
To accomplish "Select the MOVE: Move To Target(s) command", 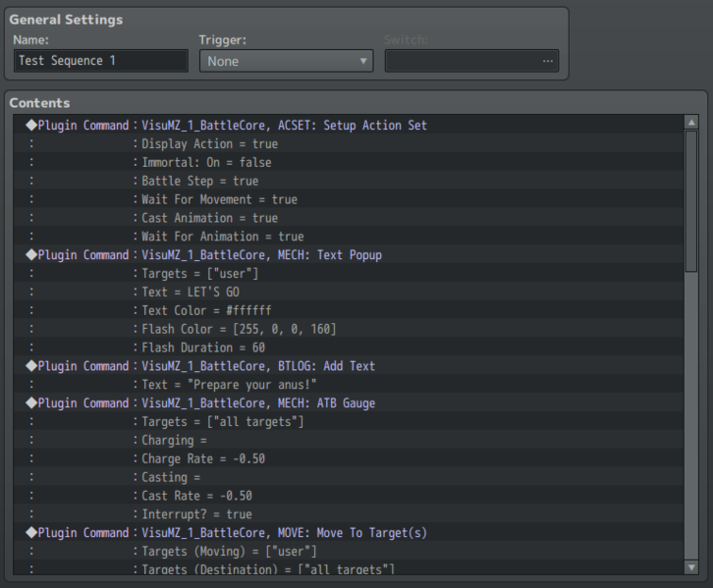I will [285, 533].
